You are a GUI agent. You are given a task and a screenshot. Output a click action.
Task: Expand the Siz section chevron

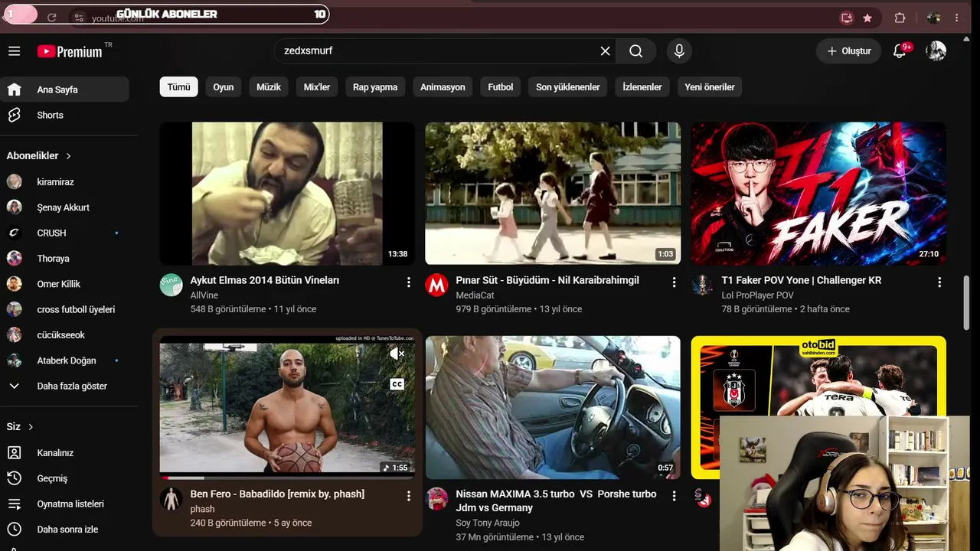click(31, 427)
